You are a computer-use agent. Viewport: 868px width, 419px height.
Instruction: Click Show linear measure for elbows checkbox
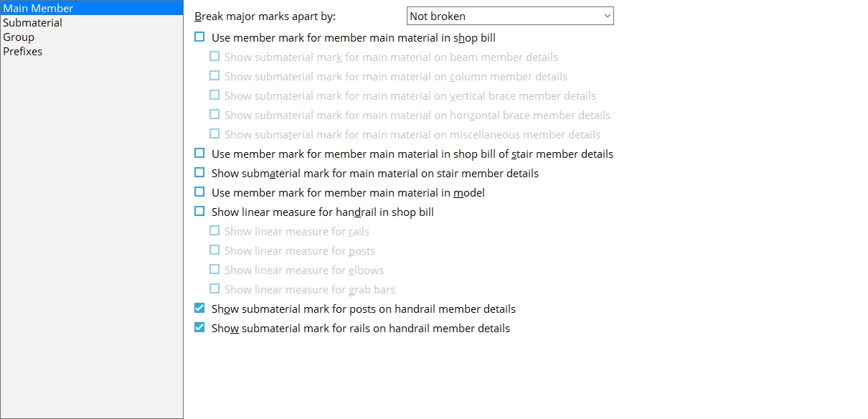pos(214,270)
